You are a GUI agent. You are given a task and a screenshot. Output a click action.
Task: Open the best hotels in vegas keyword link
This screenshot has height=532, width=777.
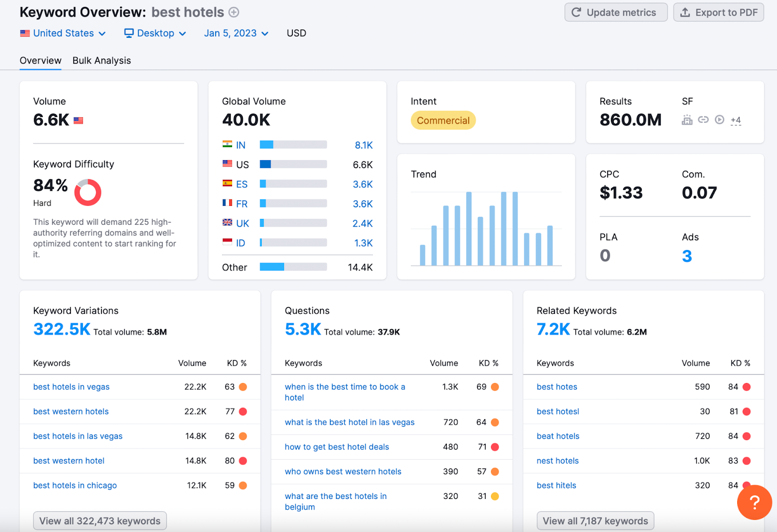(71, 387)
